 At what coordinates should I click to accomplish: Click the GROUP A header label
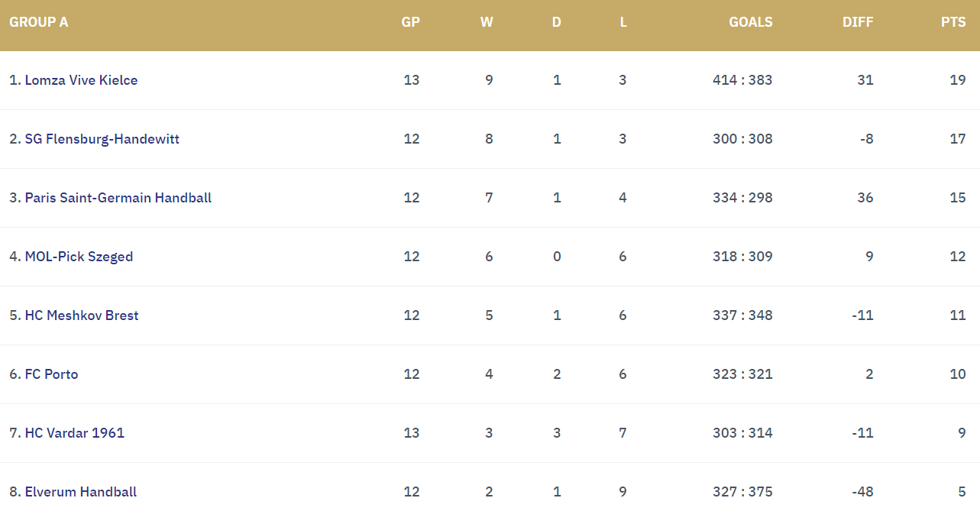point(39,22)
